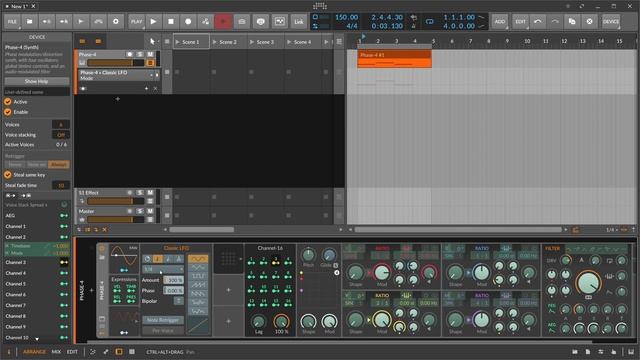Click the red plus overdub button
Screen dimensions: 640x360
[x=223, y=22]
